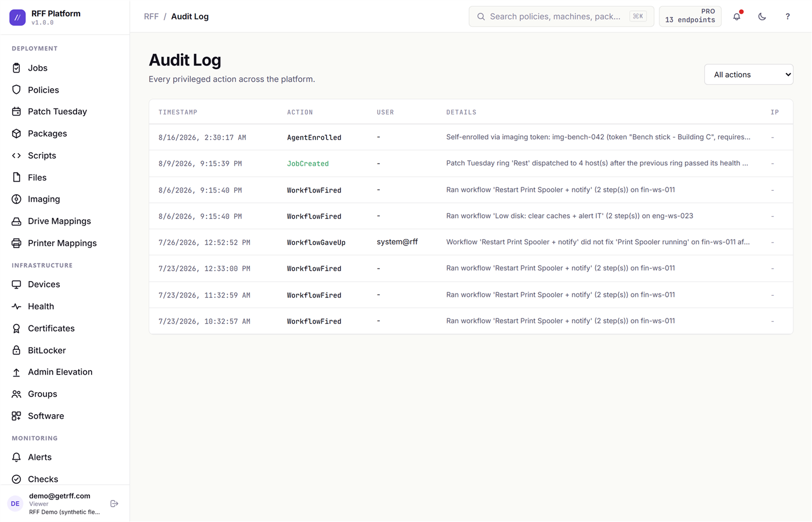Image resolution: width=812 pixels, height=522 pixels.
Task: Navigate to Policies label in sidebar
Action: [43, 90]
